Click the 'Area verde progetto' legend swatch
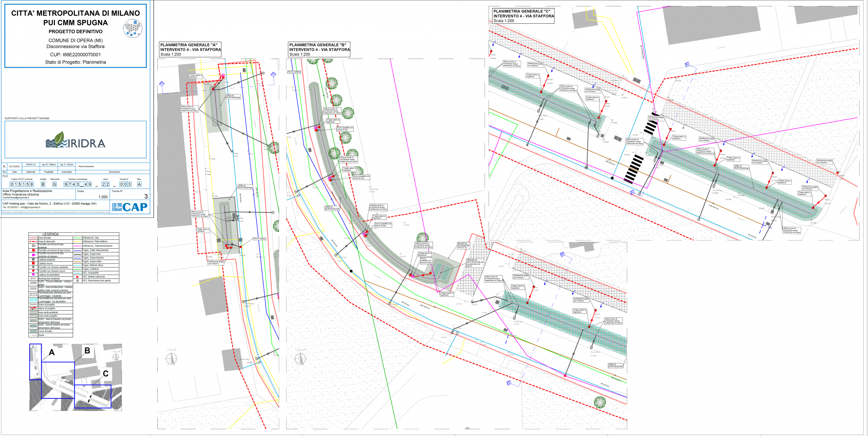The image size is (868, 436). click(x=33, y=316)
